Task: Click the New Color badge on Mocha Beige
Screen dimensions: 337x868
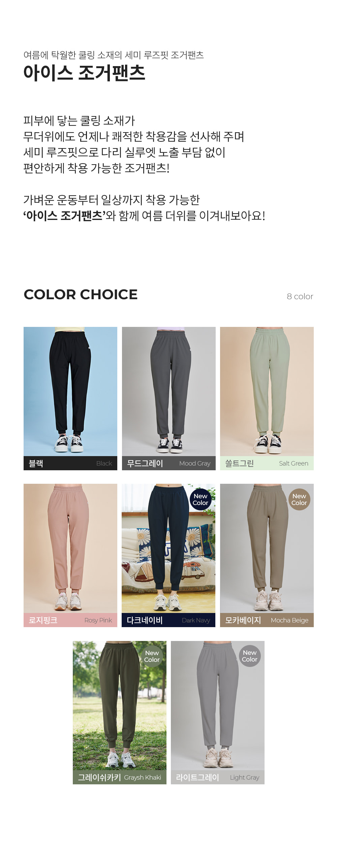Action: tap(299, 499)
